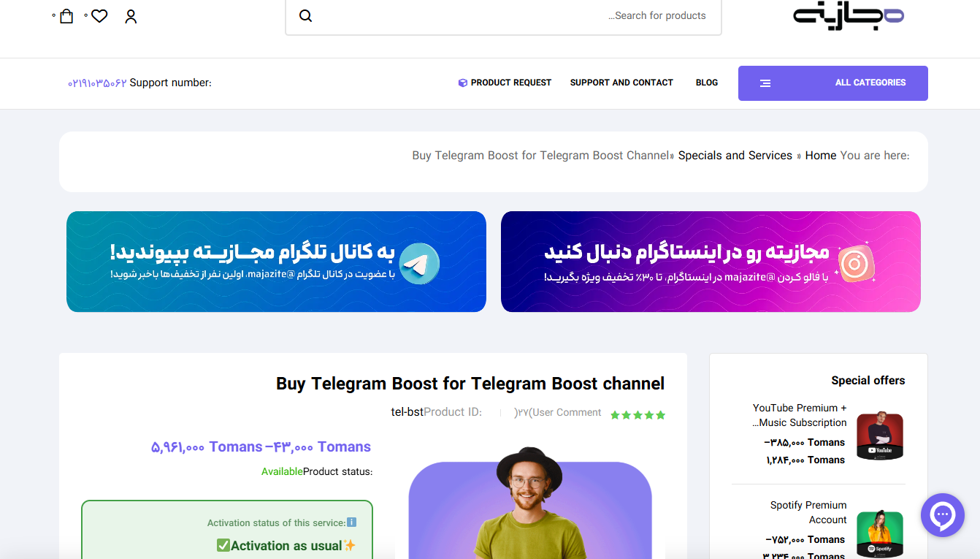980x559 pixels.
Task: Open the BLOG menu item
Action: [x=707, y=83]
